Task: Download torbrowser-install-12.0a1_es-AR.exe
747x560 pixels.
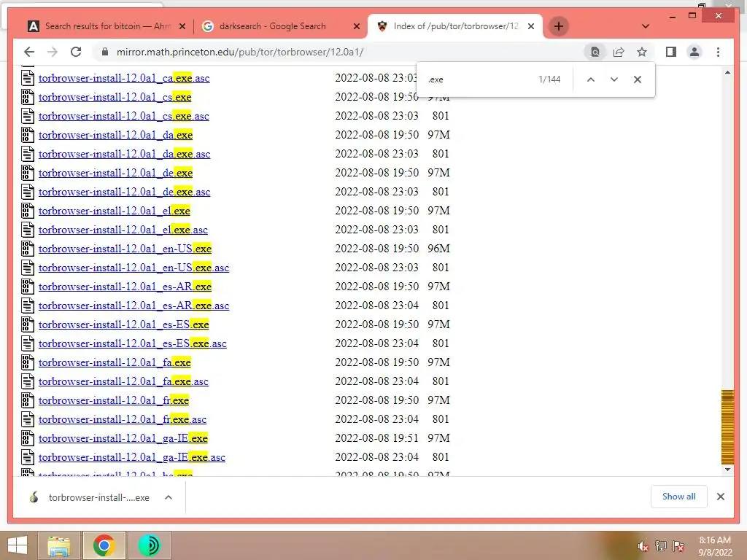Action: 125,287
